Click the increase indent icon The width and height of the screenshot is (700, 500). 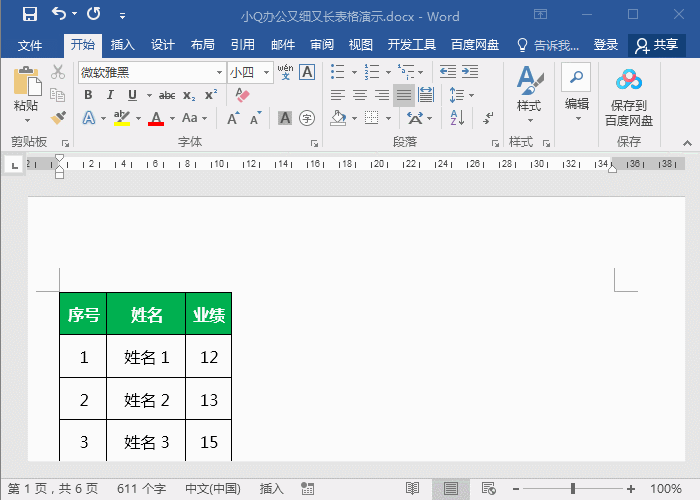click(470, 71)
